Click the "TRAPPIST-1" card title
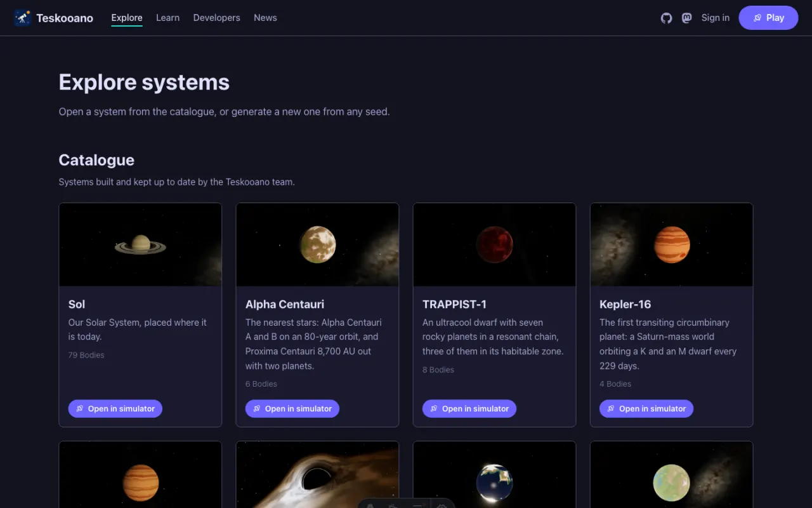 point(454,304)
